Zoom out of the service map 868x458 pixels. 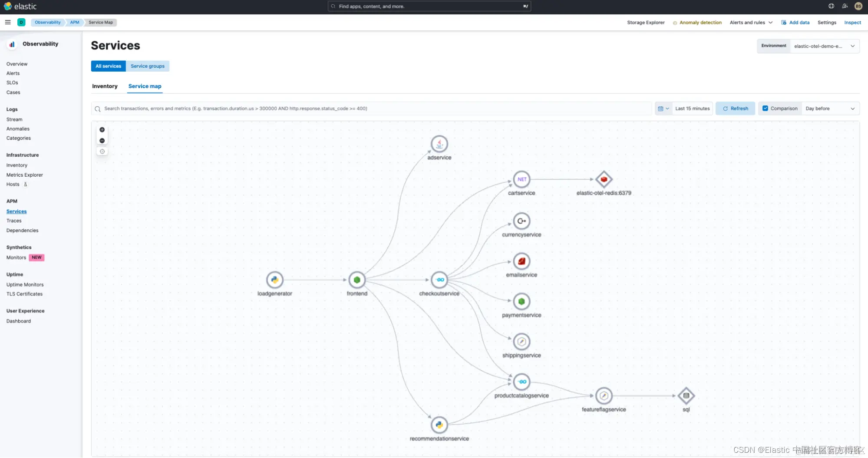click(102, 141)
